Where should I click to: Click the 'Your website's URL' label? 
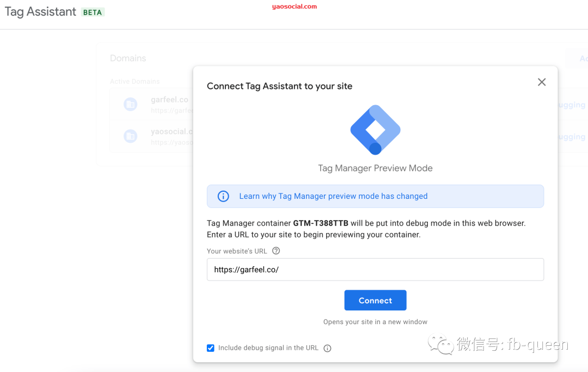pyautogui.click(x=237, y=251)
